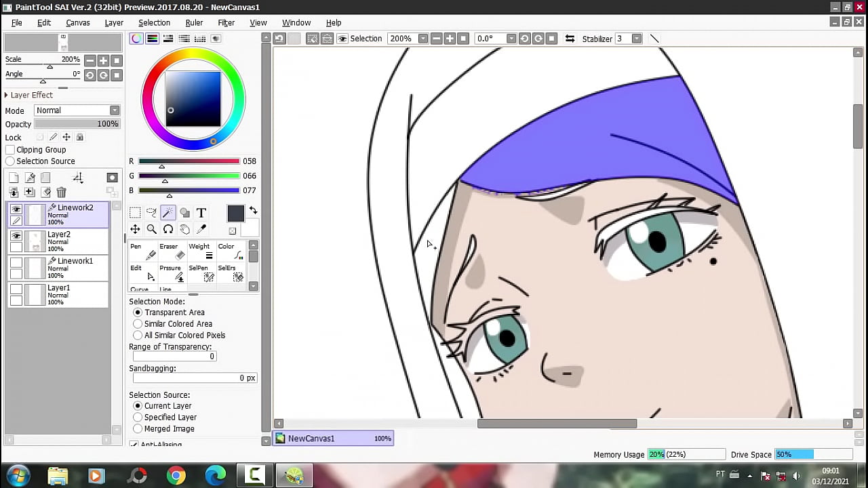
Task: Select the Shape tool
Action: tap(184, 213)
